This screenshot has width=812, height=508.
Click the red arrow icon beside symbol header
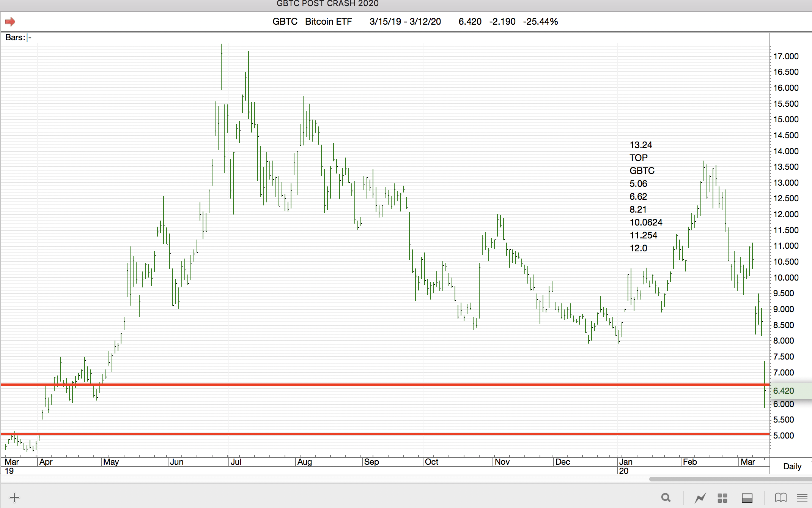(x=10, y=22)
